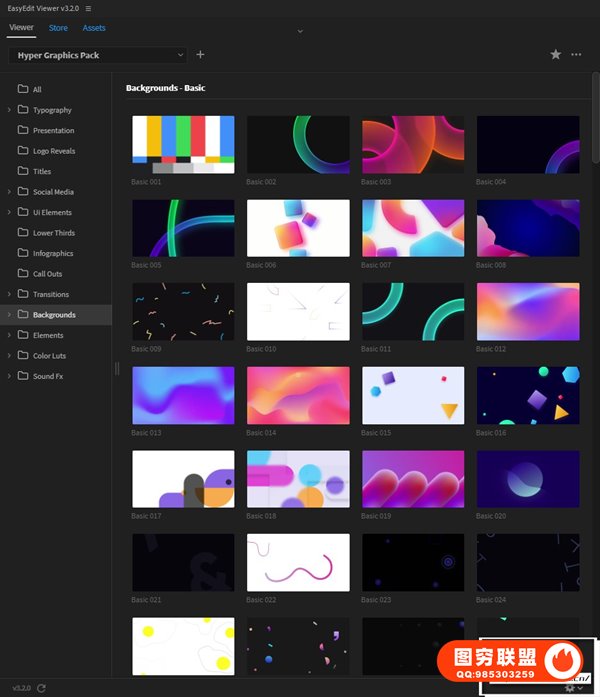600x697 pixels.
Task: Select the Logo Reveals folder icon
Action: pos(23,151)
